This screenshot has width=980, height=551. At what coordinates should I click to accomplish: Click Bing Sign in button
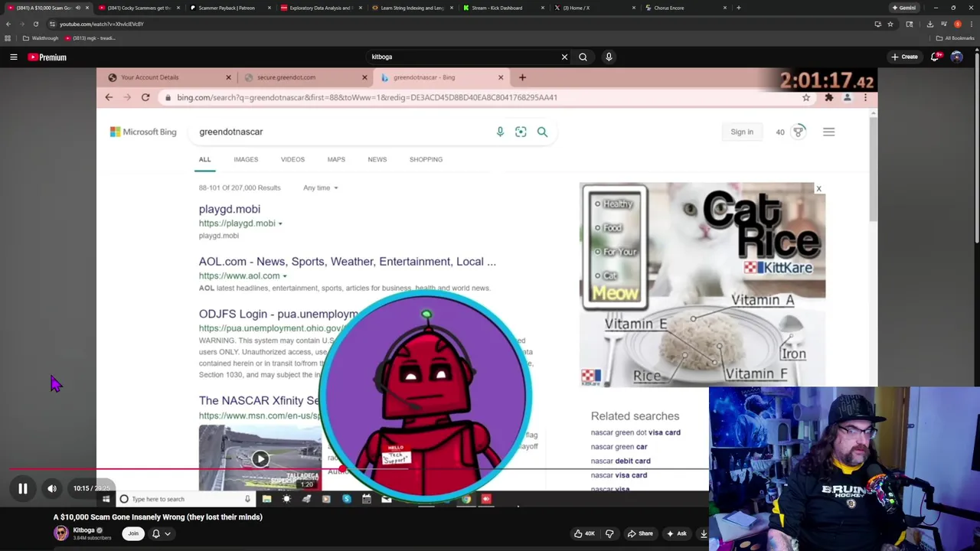(742, 132)
